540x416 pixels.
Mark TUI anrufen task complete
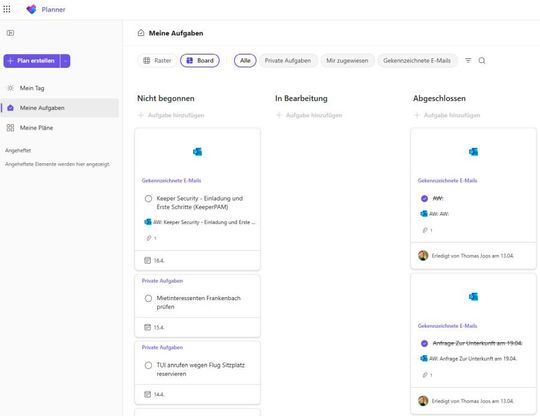148,365
